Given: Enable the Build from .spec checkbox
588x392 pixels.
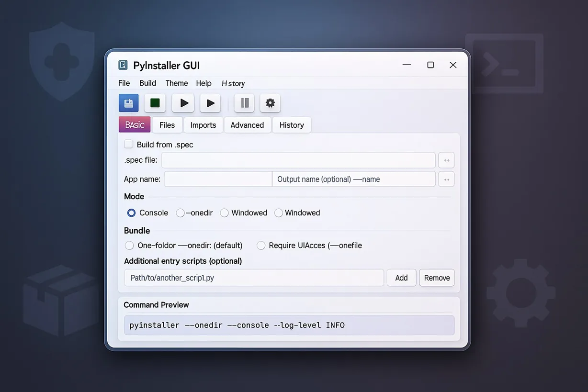Looking at the screenshot, I should coord(129,144).
